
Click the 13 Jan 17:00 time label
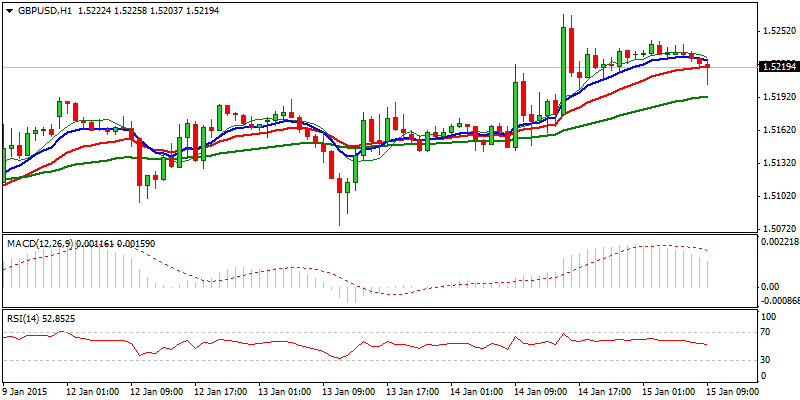point(413,392)
